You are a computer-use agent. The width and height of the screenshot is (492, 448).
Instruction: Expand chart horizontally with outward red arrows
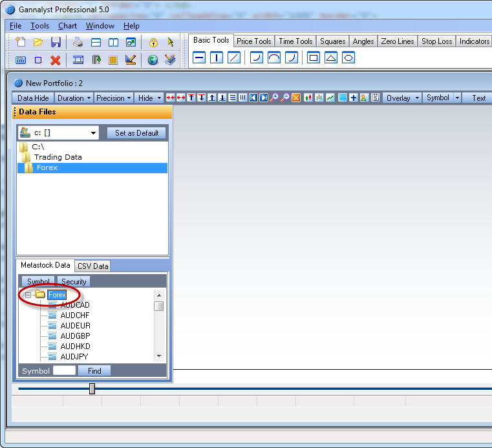181,98
